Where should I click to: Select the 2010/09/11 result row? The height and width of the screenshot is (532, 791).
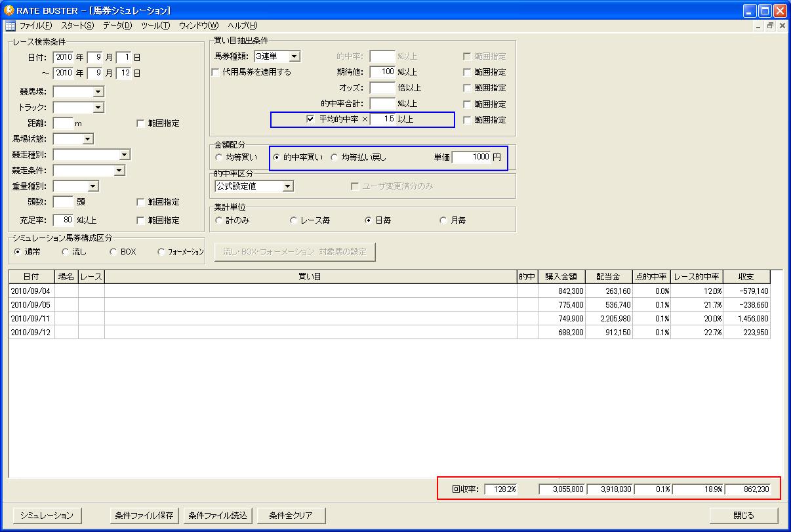[x=390, y=319]
